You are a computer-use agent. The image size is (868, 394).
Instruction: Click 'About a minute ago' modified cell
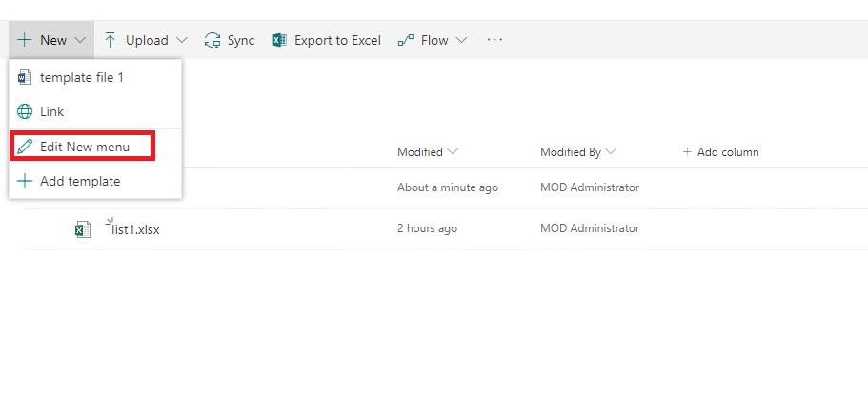tap(448, 187)
